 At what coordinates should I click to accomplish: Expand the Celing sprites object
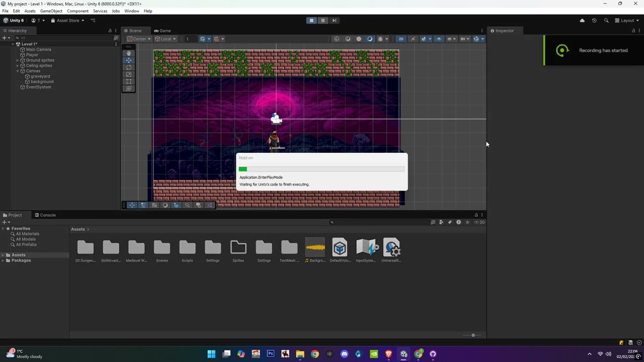pos(18,66)
